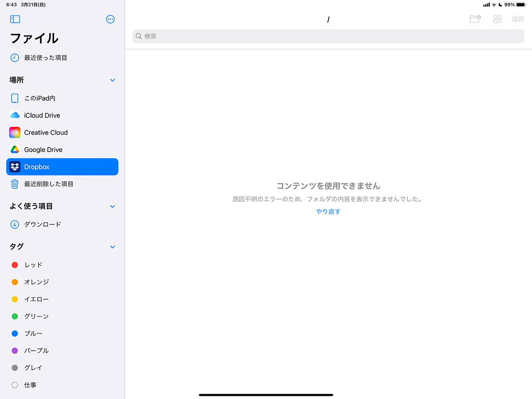Collapse the タグ section
532x399 pixels.
[112, 247]
